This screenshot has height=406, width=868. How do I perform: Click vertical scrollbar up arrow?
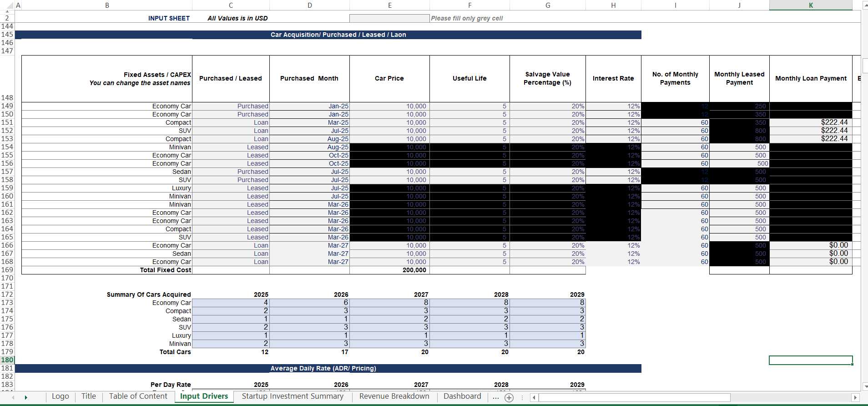click(865, 5)
